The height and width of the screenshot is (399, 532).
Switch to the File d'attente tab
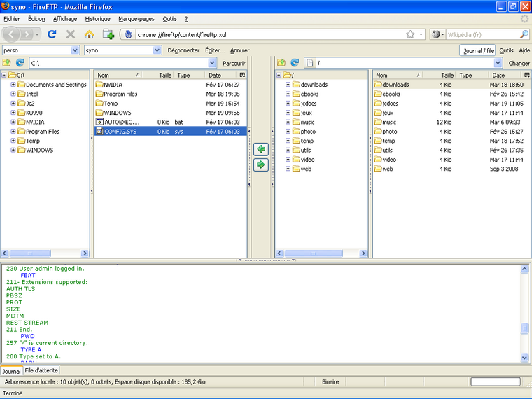tap(41, 370)
